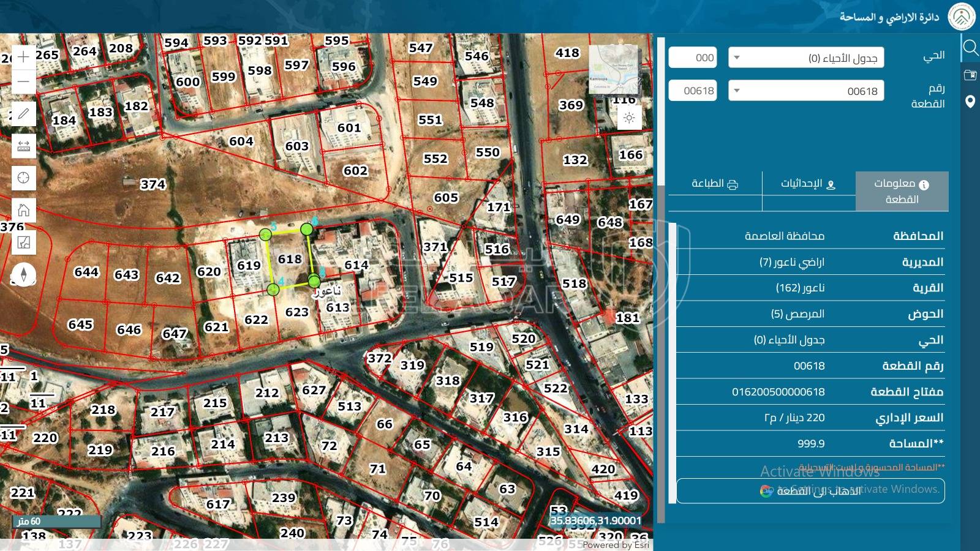Screen dimensions: 980x551
Task: Click the 000 neighborhood code field
Action: [693, 58]
